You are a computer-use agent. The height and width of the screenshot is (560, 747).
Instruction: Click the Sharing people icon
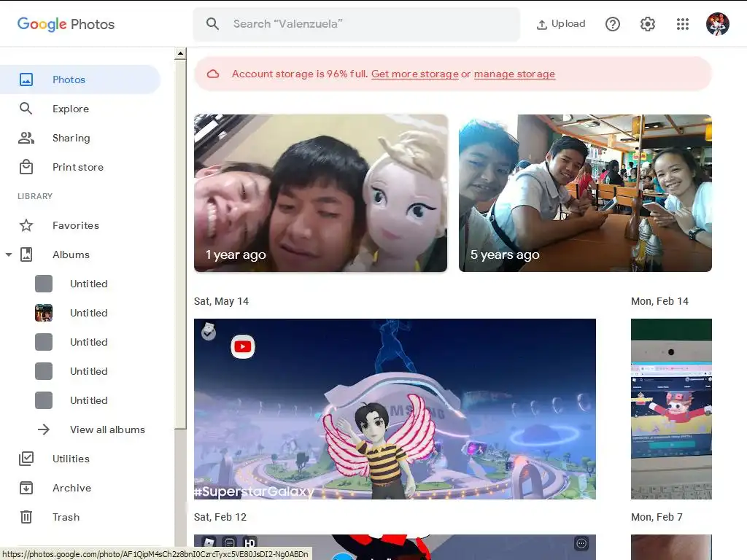26,138
